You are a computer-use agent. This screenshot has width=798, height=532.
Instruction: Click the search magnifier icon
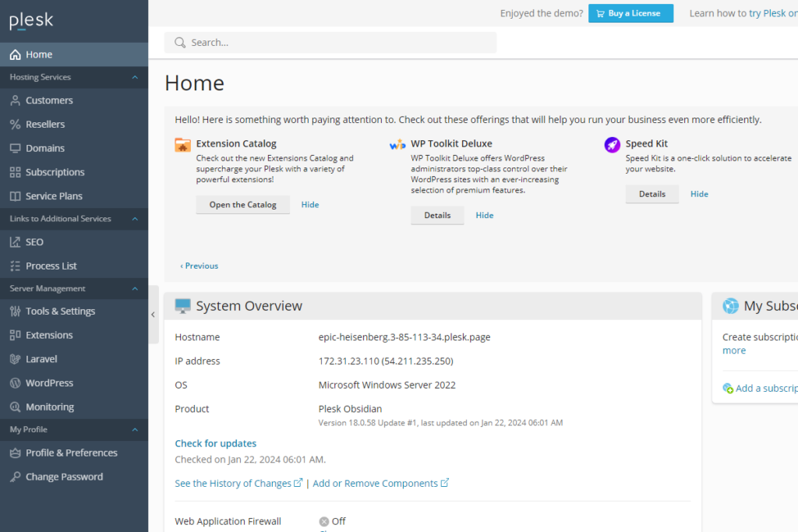pyautogui.click(x=180, y=43)
